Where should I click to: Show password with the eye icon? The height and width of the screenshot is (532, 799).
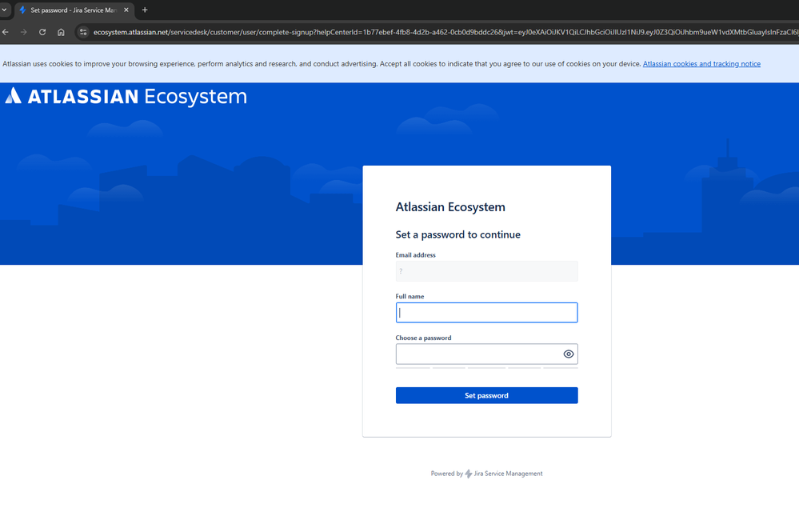(x=568, y=354)
